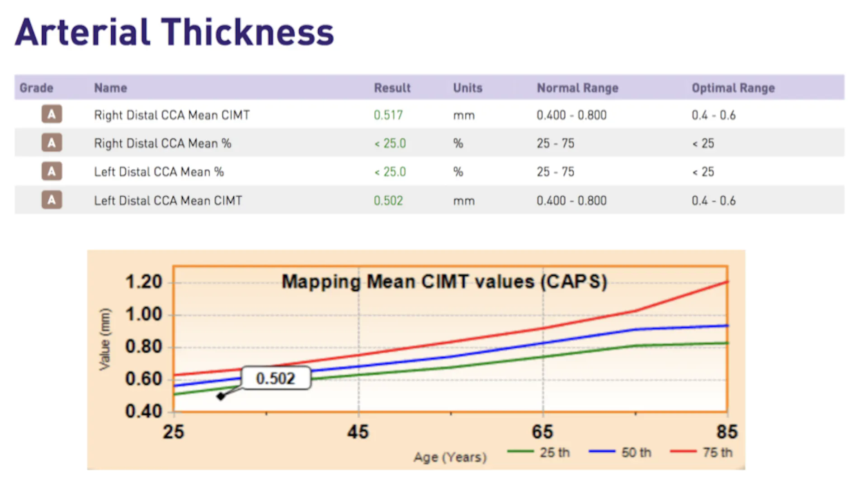Click the Name column header

[110, 88]
